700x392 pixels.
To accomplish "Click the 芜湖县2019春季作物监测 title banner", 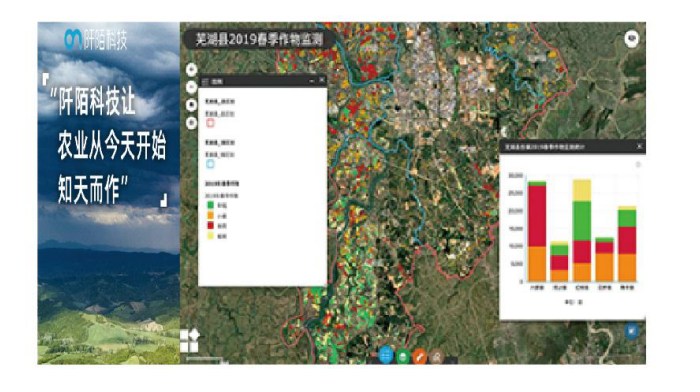I will pos(259,40).
